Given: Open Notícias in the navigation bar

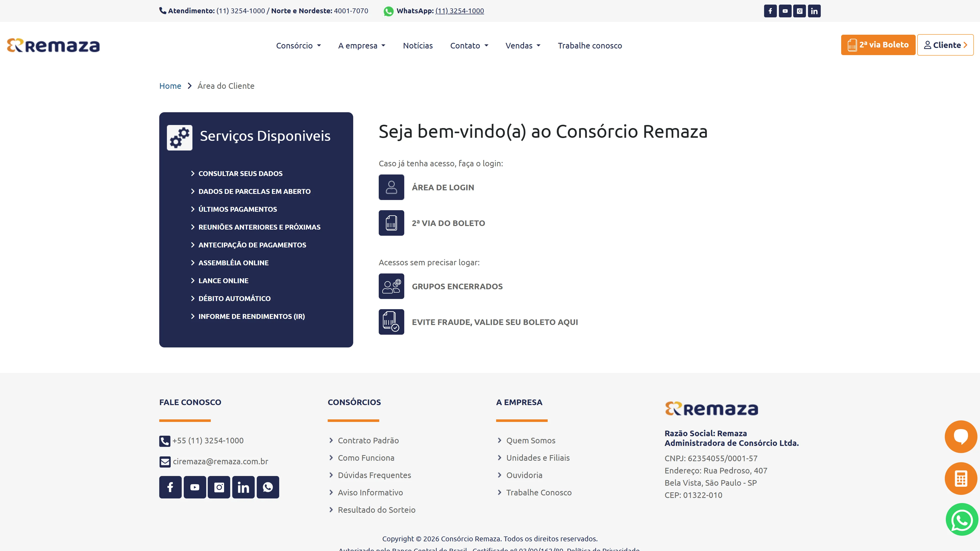Looking at the screenshot, I should [418, 46].
